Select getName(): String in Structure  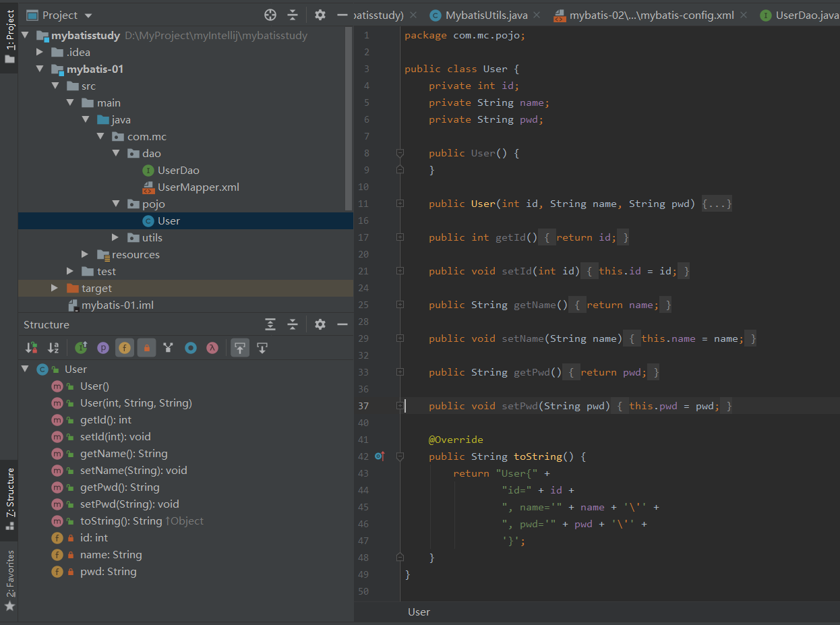coord(124,454)
